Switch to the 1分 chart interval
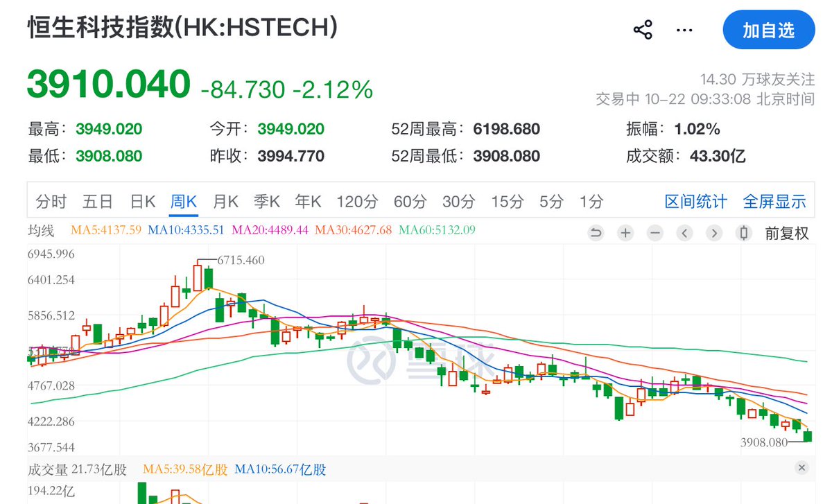The image size is (832, 504). coord(591,202)
